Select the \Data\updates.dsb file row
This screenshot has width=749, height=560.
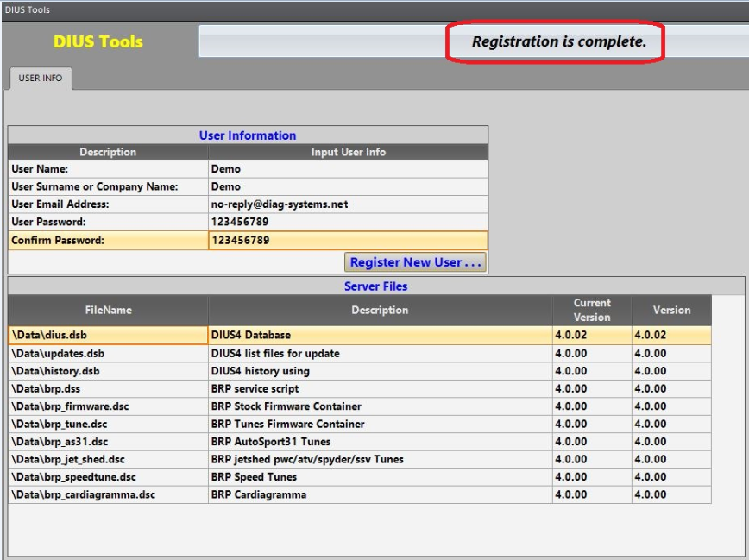pos(108,353)
